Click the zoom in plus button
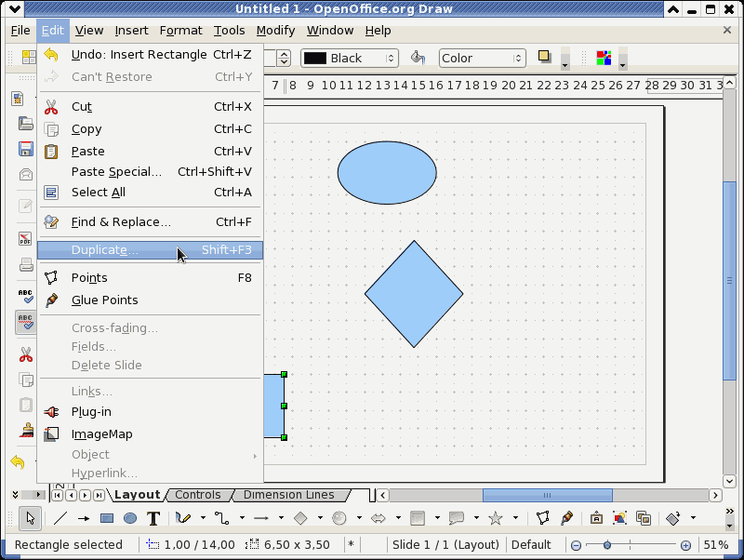The width and height of the screenshot is (744, 560). tap(685, 545)
